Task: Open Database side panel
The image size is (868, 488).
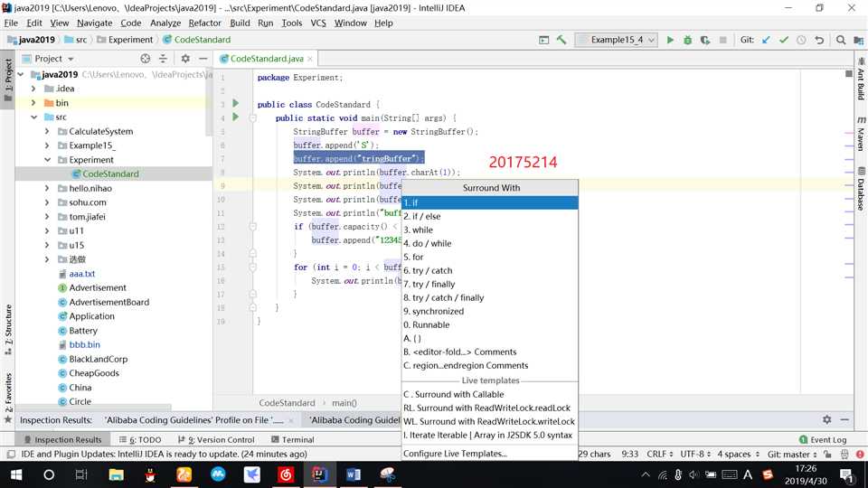Action: [861, 189]
